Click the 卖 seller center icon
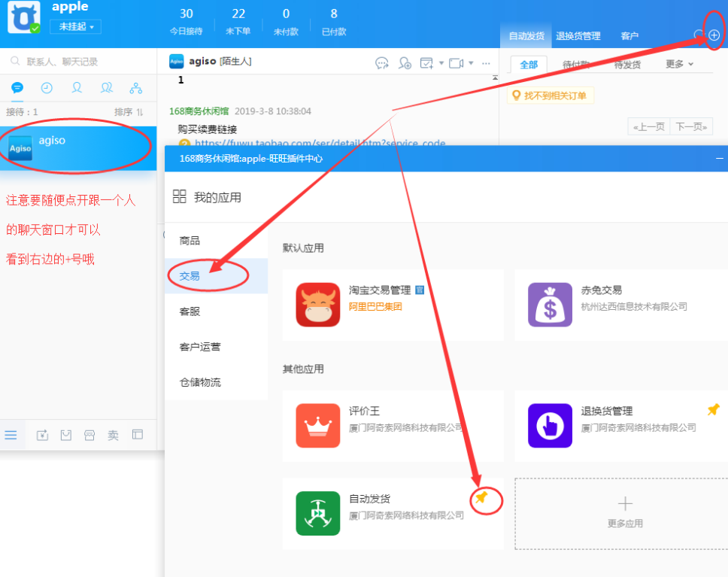The image size is (728, 577). point(114,435)
